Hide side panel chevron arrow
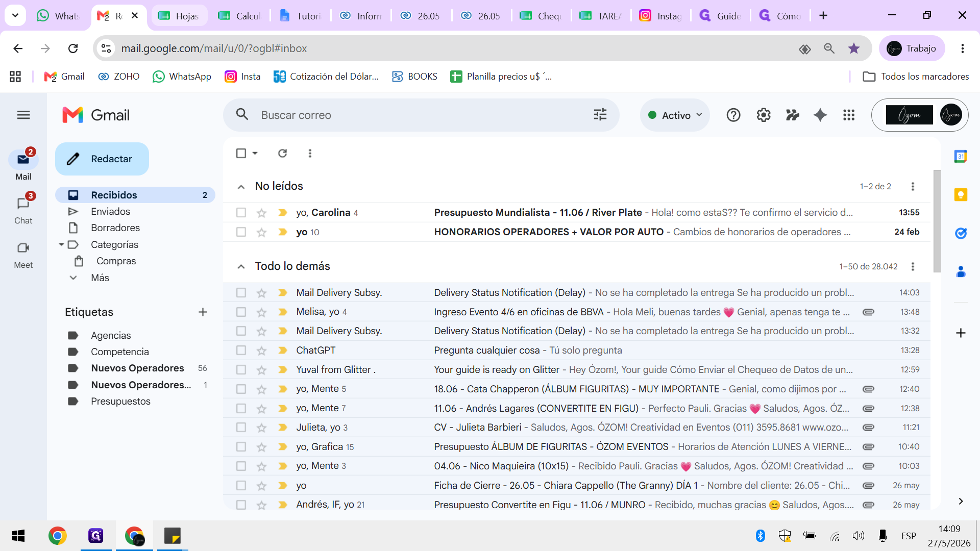Image resolution: width=980 pixels, height=551 pixels. tap(961, 502)
